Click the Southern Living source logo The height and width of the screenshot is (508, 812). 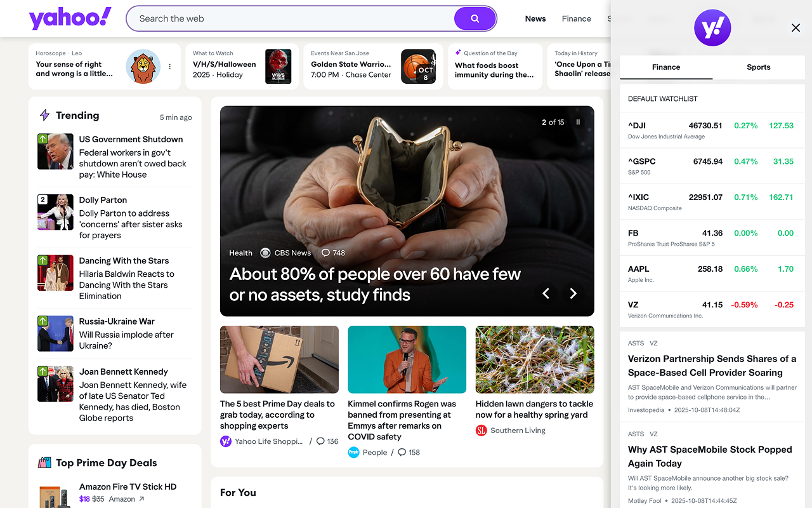coord(481,431)
